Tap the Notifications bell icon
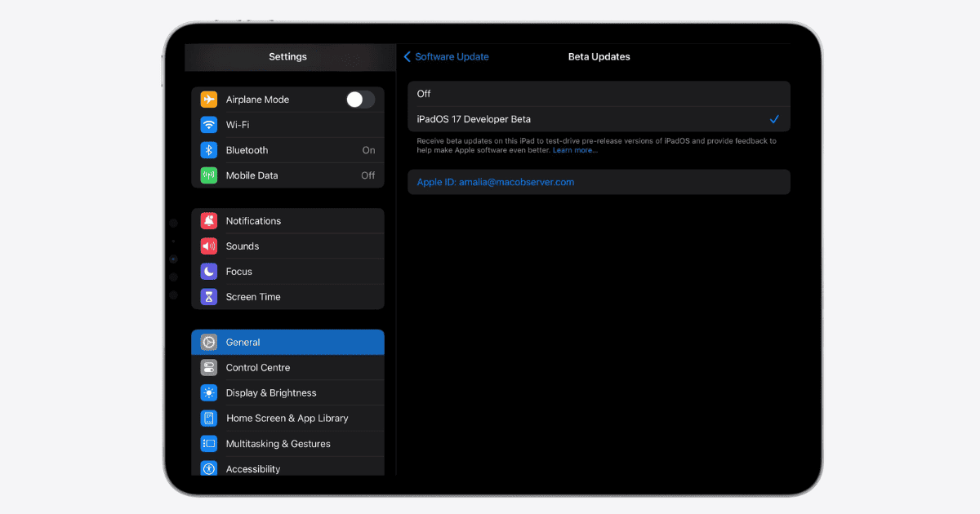Screen dimensions: 980x514 click(x=209, y=221)
